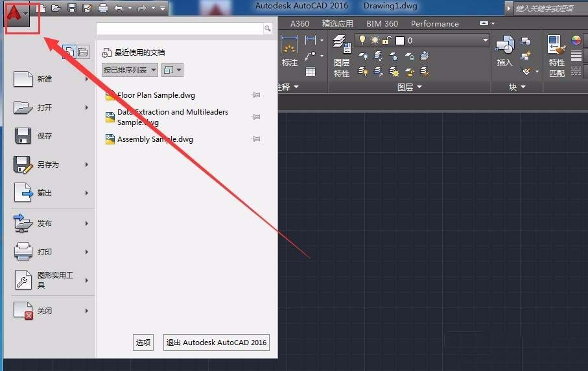
Task: Click search magnifier in application menu
Action: tap(267, 28)
